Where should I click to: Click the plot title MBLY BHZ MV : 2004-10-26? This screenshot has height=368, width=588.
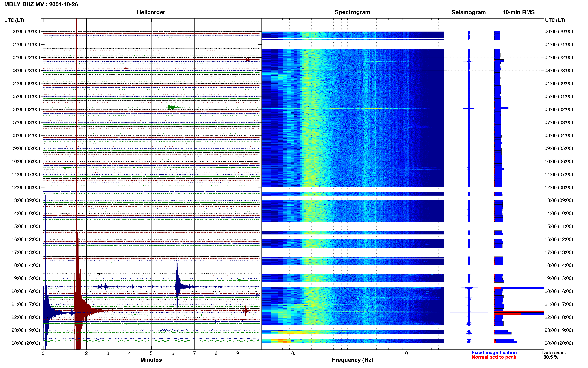(x=41, y=4)
